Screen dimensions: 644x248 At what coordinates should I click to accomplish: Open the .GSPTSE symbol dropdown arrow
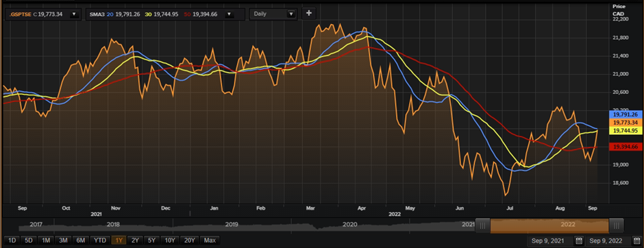click(74, 14)
